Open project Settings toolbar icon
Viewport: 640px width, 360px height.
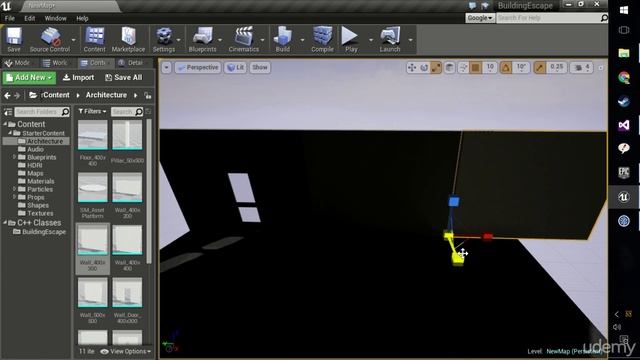pos(164,40)
